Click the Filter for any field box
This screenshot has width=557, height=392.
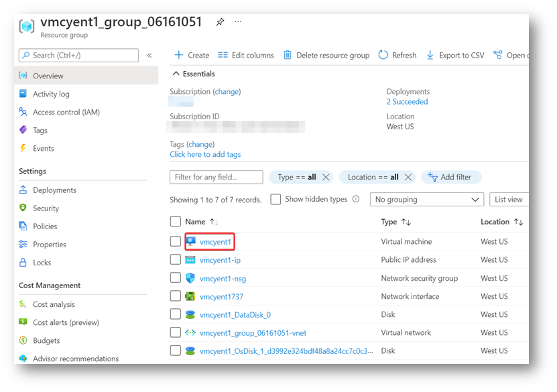216,178
